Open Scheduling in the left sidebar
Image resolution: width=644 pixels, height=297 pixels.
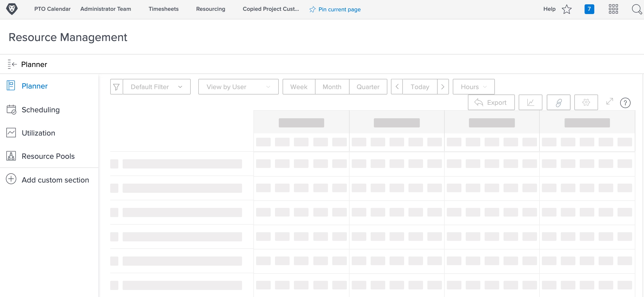pyautogui.click(x=41, y=110)
